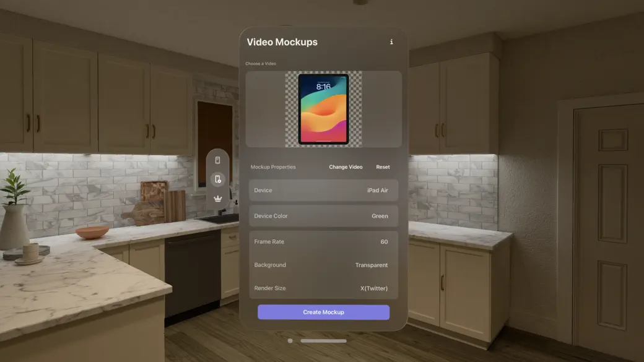Select the iPhone mockup icon in the sidebar
The image size is (644, 362).
pos(218,159)
